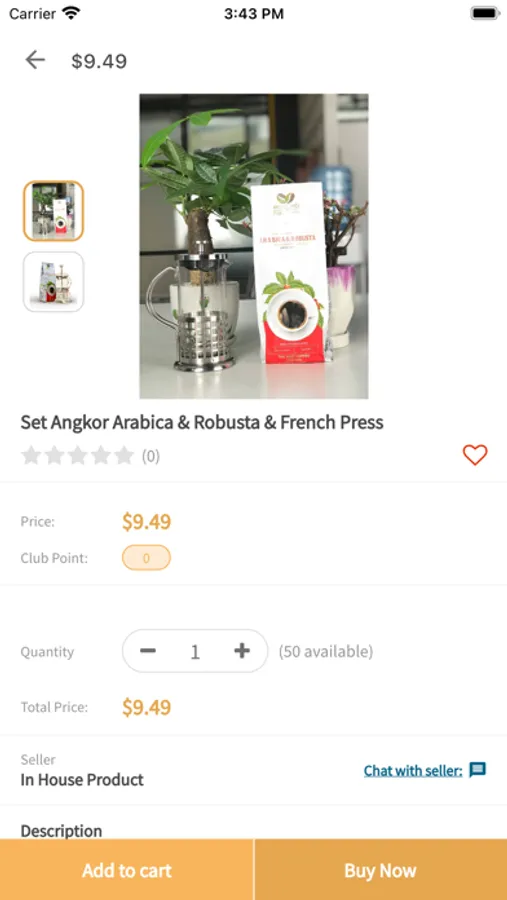Click the Chat with seller link

coord(413,770)
